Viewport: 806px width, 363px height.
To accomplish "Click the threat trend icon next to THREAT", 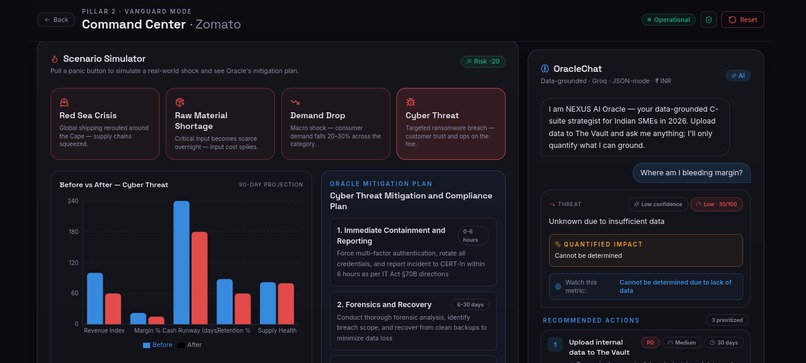I will (552, 204).
